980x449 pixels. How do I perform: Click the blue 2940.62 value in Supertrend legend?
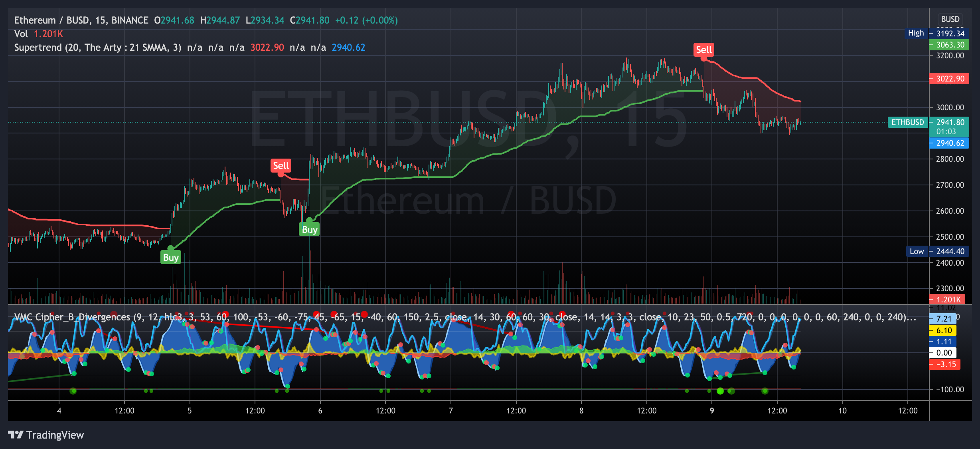[x=348, y=48]
